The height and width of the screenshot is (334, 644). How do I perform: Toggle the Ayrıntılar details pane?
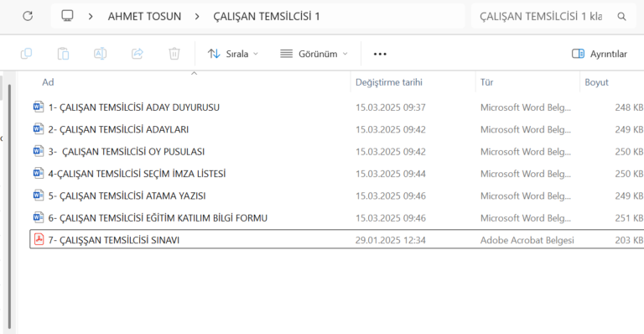click(600, 54)
